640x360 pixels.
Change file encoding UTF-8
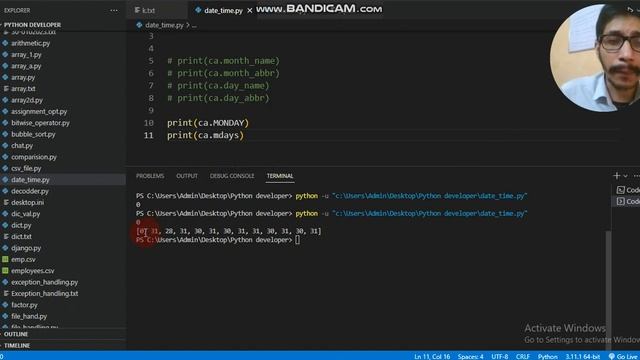(500, 356)
